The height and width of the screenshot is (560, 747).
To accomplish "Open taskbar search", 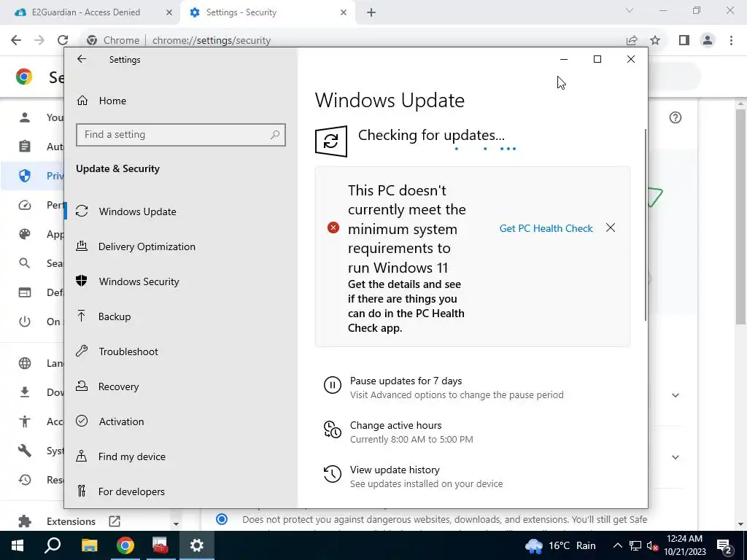I will 53,545.
